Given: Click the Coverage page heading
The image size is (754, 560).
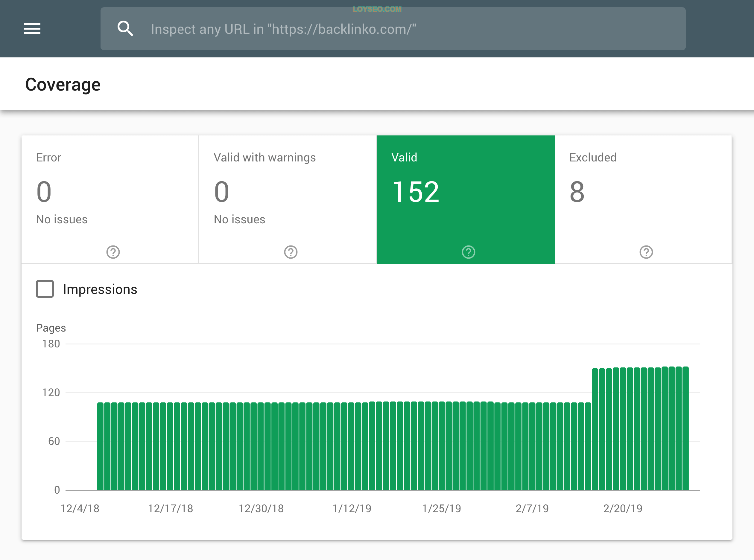Looking at the screenshot, I should pos(63,85).
